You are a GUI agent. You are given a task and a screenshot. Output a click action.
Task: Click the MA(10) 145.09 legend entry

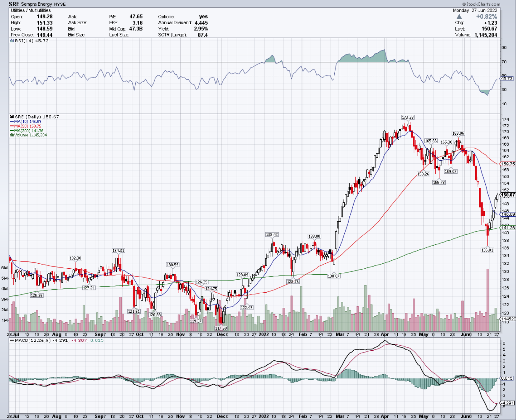pos(26,121)
